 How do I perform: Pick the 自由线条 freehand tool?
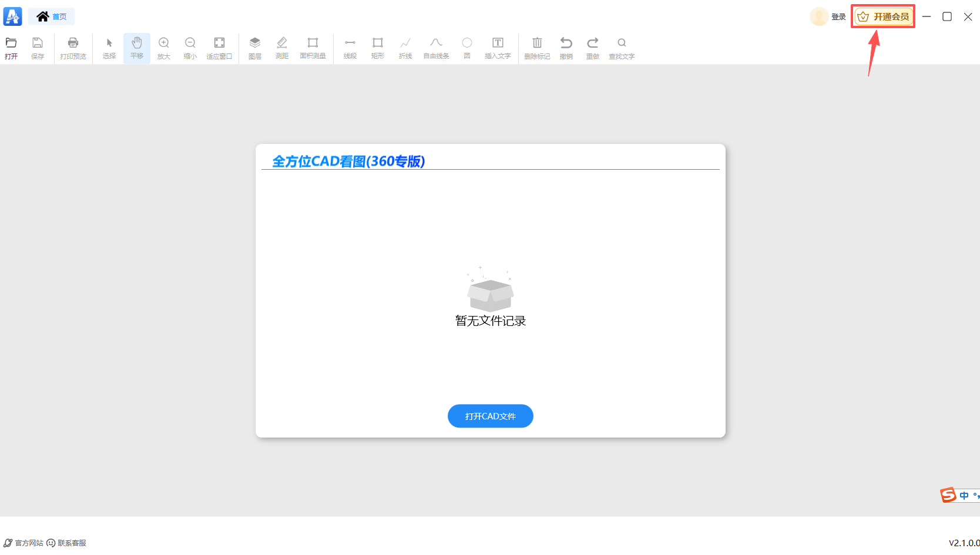435,48
